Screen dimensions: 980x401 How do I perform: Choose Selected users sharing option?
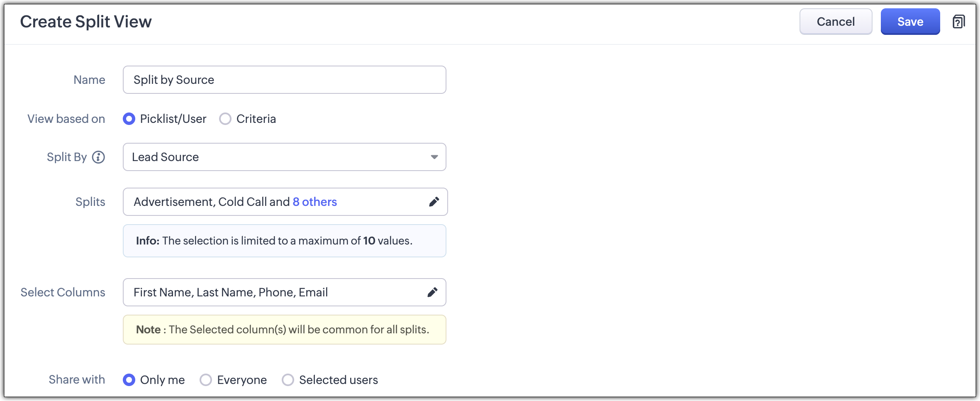click(x=288, y=380)
